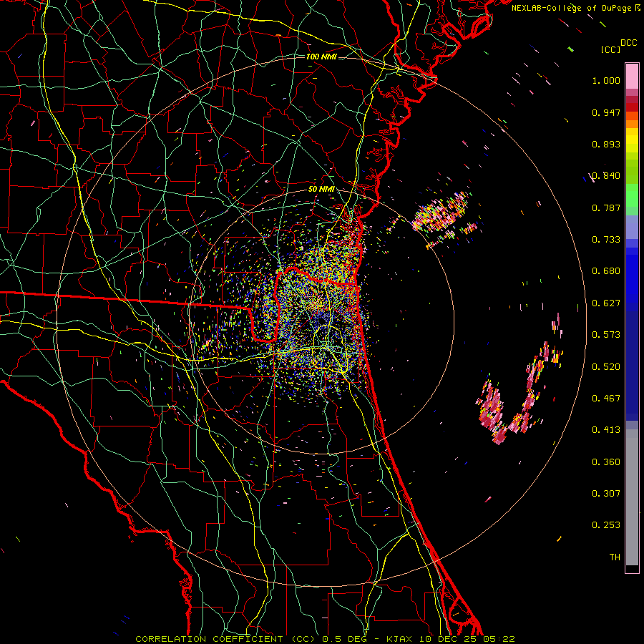Pick the red swatch on the color bar
Viewport: 644px width, 644px height.
click(632, 107)
